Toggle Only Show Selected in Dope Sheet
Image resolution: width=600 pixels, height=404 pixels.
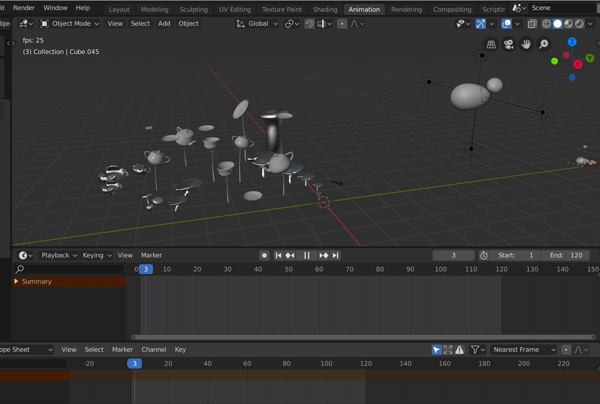(436, 350)
